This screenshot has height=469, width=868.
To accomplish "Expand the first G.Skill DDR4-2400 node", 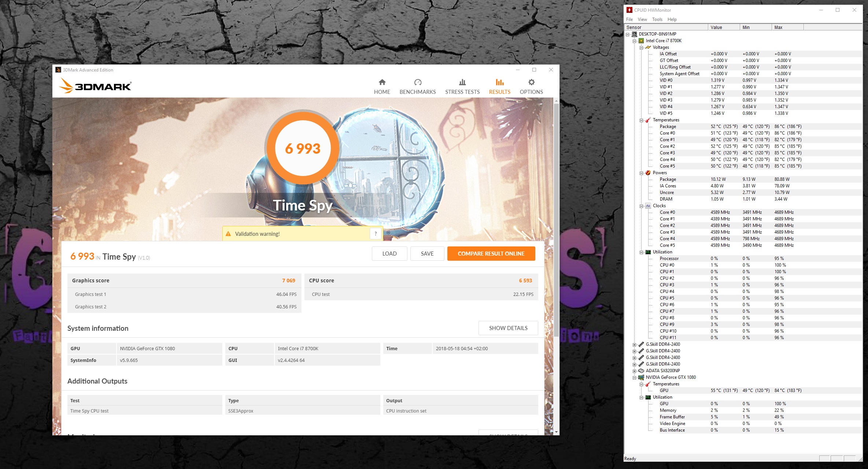I will click(x=634, y=345).
